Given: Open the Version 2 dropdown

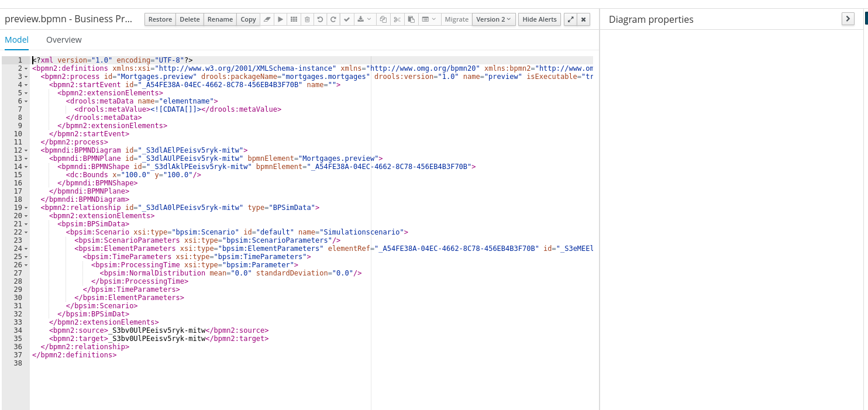Looking at the screenshot, I should pos(493,19).
